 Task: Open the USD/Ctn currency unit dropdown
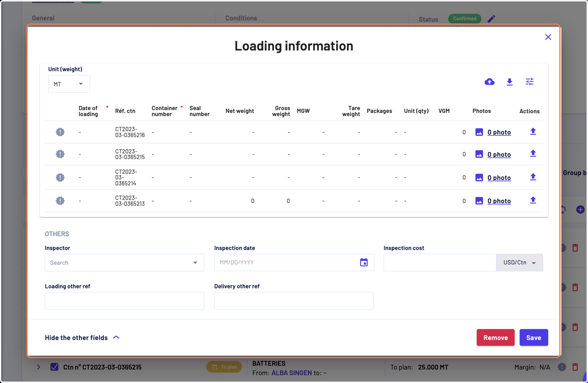pos(519,262)
